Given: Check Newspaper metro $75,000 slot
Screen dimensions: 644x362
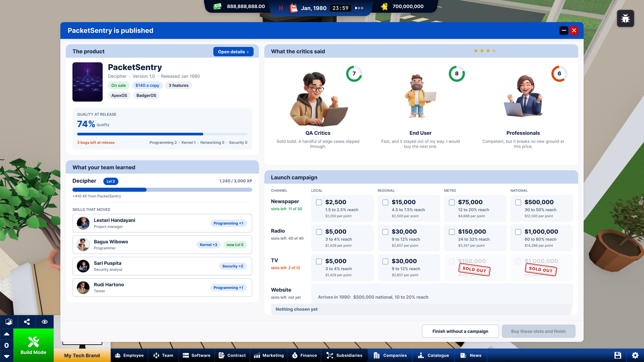Looking at the screenshot, I should click(x=452, y=202).
